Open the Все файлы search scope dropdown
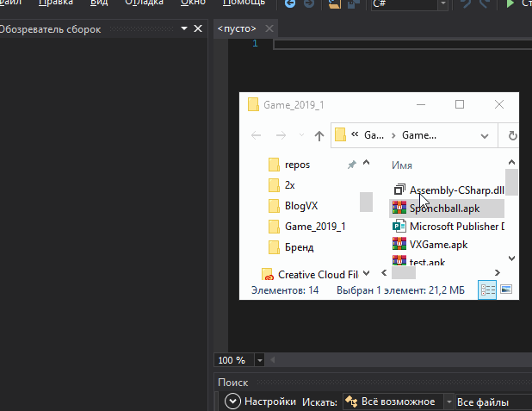Image resolution: width=532 pixels, height=411 pixels. click(494, 402)
